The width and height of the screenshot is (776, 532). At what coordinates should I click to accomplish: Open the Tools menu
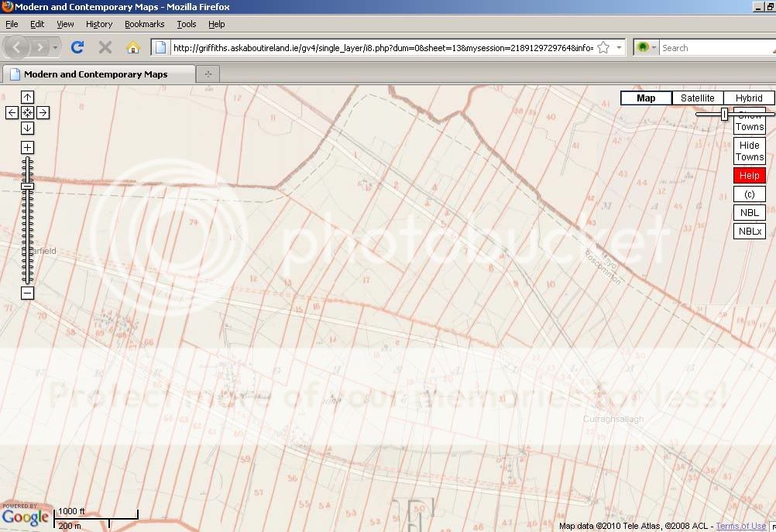tap(186, 24)
